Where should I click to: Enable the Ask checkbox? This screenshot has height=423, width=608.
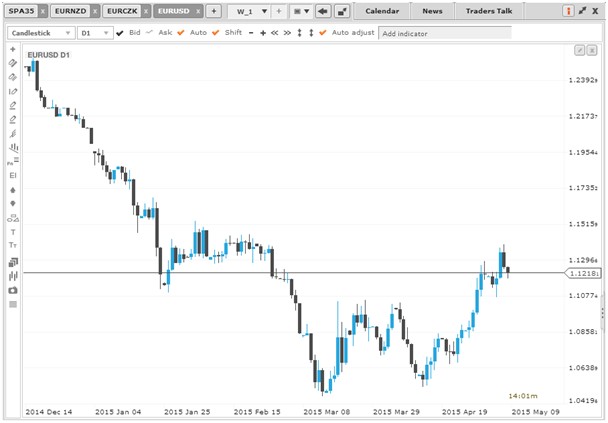point(150,33)
